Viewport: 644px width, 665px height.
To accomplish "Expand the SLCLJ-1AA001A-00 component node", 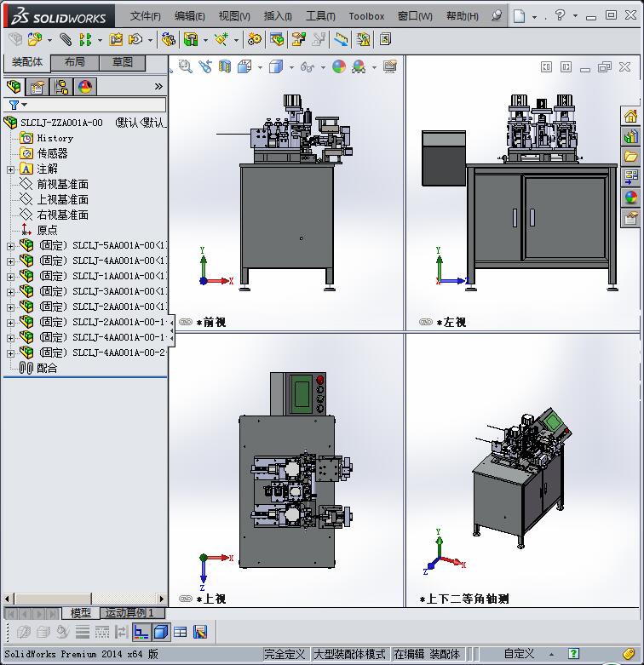I will 10,277.
